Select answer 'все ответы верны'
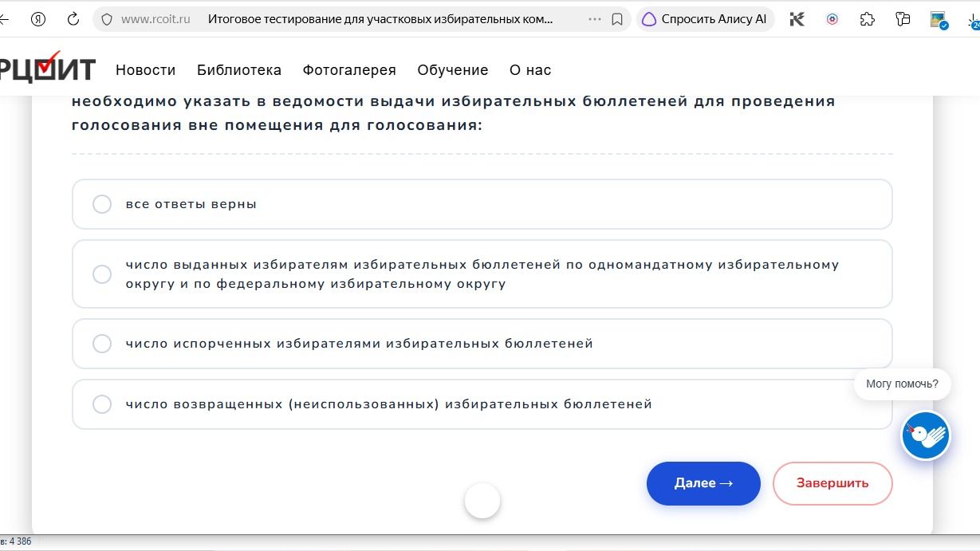Screen dimensions: 980x551 coord(482,204)
